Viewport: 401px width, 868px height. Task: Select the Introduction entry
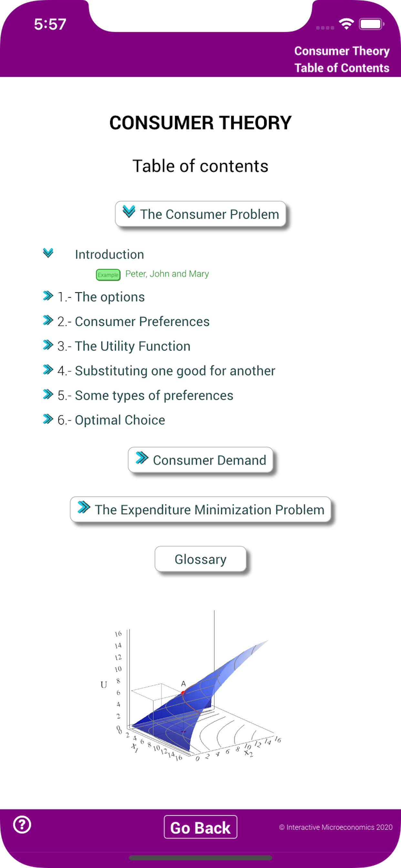[x=109, y=254]
